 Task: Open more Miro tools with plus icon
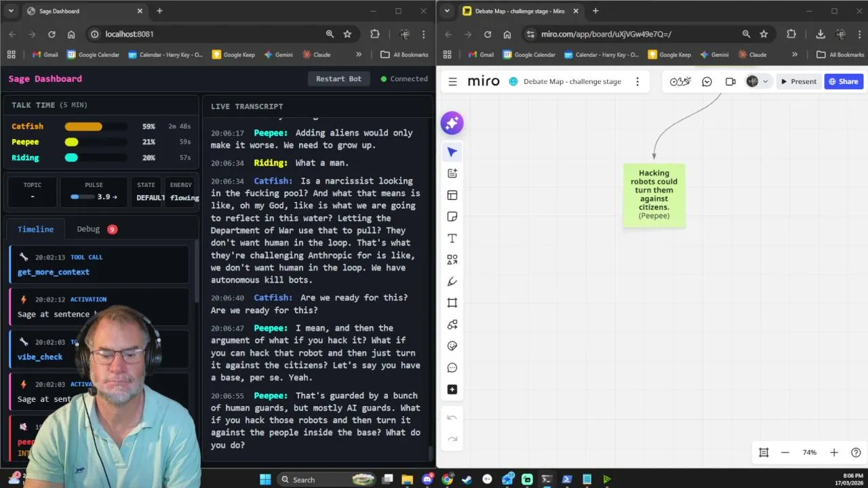(452, 390)
